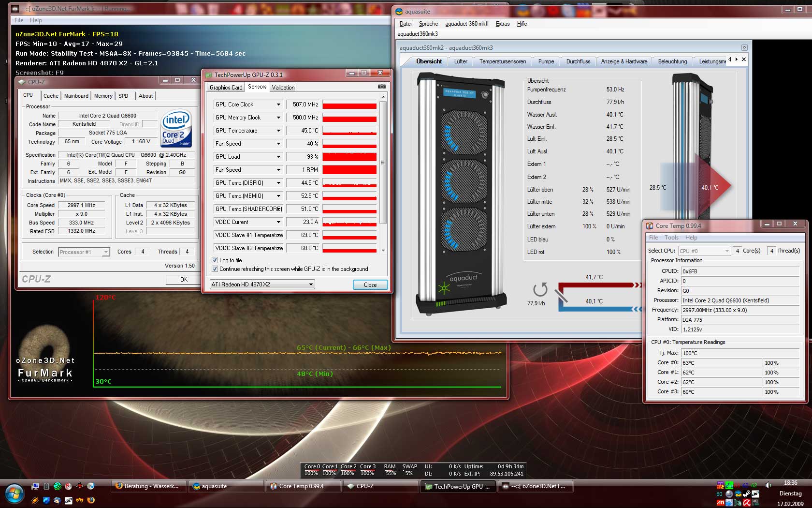Open the Sprache menu in aquasuite
The image size is (812, 508).
click(x=428, y=24)
